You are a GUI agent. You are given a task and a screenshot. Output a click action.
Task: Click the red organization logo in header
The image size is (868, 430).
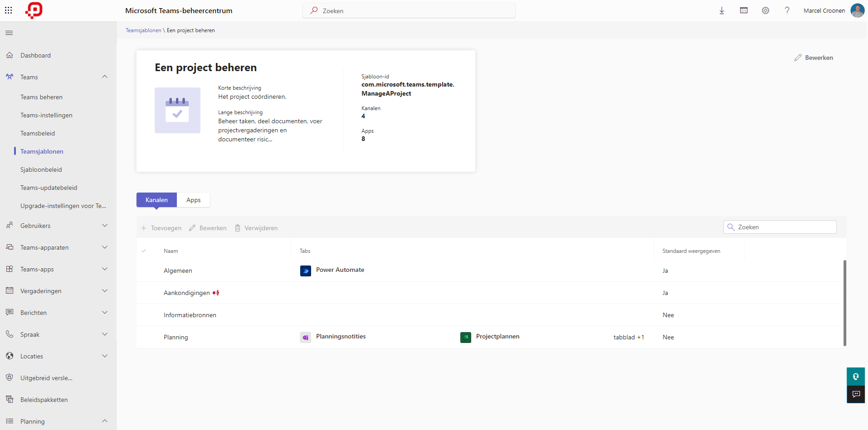point(34,10)
